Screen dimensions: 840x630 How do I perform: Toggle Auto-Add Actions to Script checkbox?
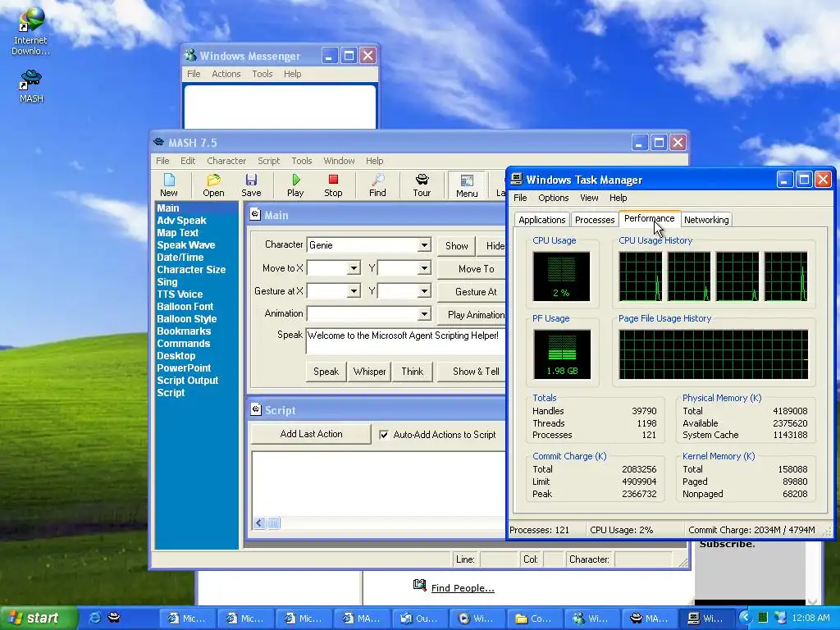click(x=384, y=435)
